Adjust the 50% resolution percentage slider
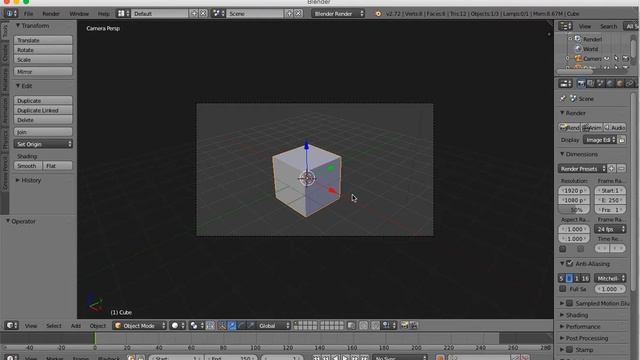 tap(574, 210)
